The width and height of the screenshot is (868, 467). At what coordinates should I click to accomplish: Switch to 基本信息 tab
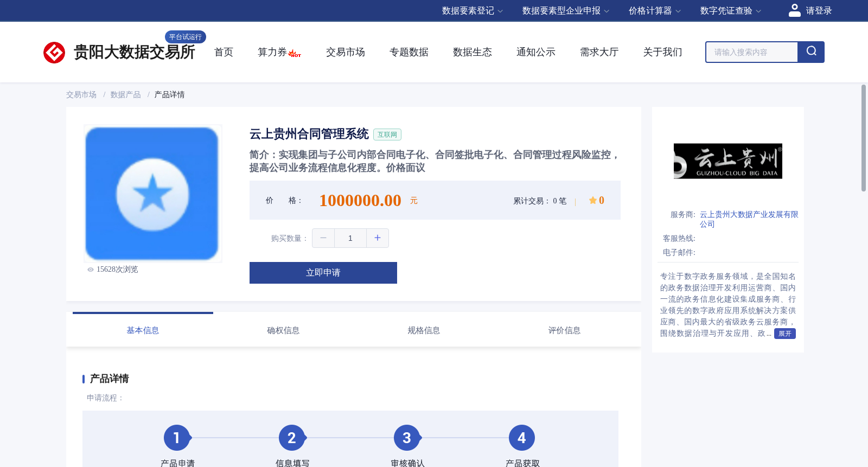click(x=143, y=330)
